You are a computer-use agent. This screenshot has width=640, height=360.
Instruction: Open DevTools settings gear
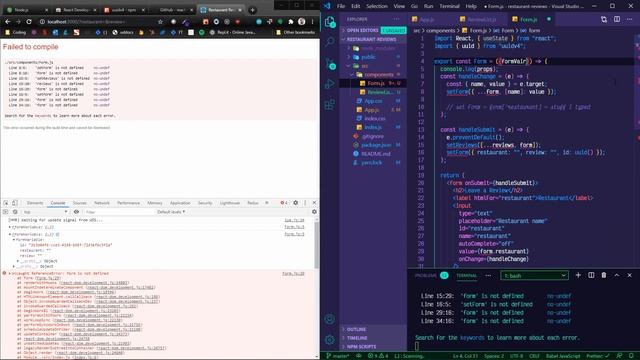click(296, 203)
